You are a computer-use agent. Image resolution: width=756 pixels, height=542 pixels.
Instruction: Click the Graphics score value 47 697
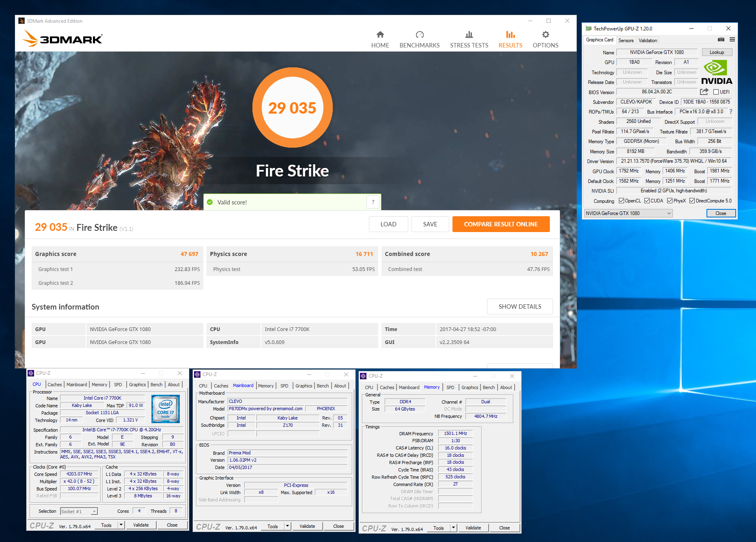click(190, 254)
